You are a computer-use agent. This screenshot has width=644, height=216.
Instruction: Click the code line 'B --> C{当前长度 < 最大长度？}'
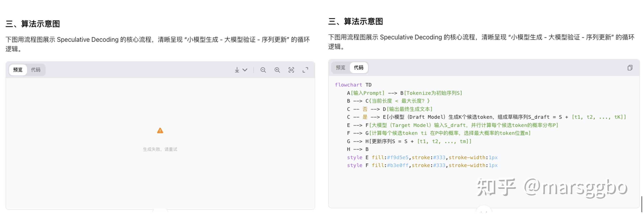(x=388, y=101)
